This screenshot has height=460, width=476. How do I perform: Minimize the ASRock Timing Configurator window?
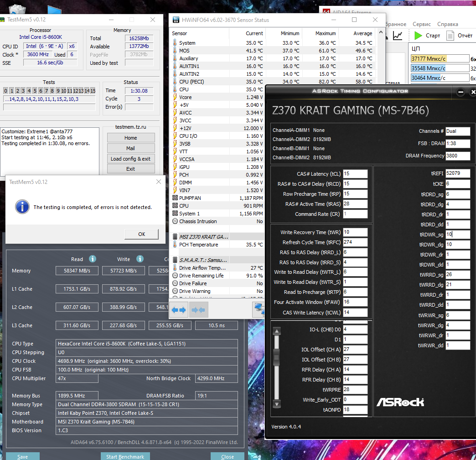coord(460,92)
